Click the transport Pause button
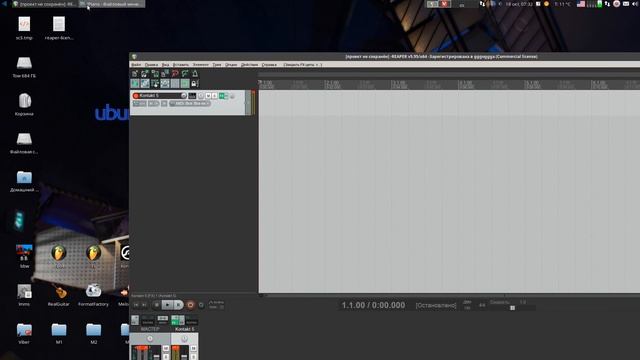Screen dimensions: 640x360 pyautogui.click(x=178, y=305)
